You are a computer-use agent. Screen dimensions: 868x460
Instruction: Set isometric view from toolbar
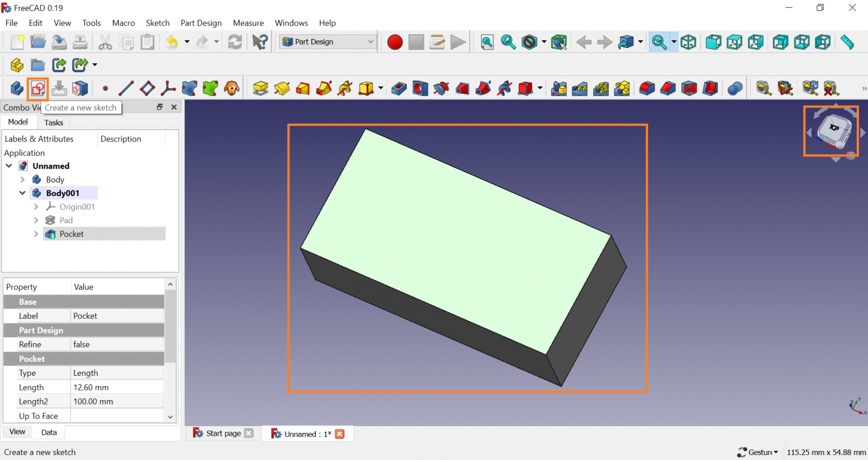point(688,42)
